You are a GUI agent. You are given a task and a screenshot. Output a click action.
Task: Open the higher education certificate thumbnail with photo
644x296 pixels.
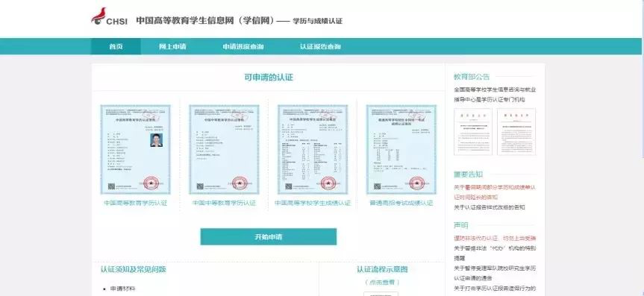click(x=136, y=149)
